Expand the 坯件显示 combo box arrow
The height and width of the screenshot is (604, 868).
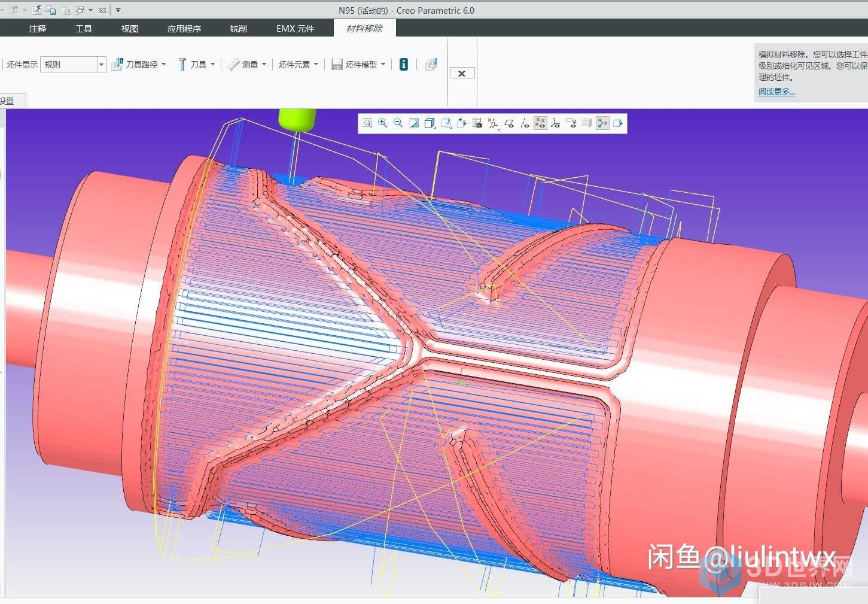(x=101, y=65)
